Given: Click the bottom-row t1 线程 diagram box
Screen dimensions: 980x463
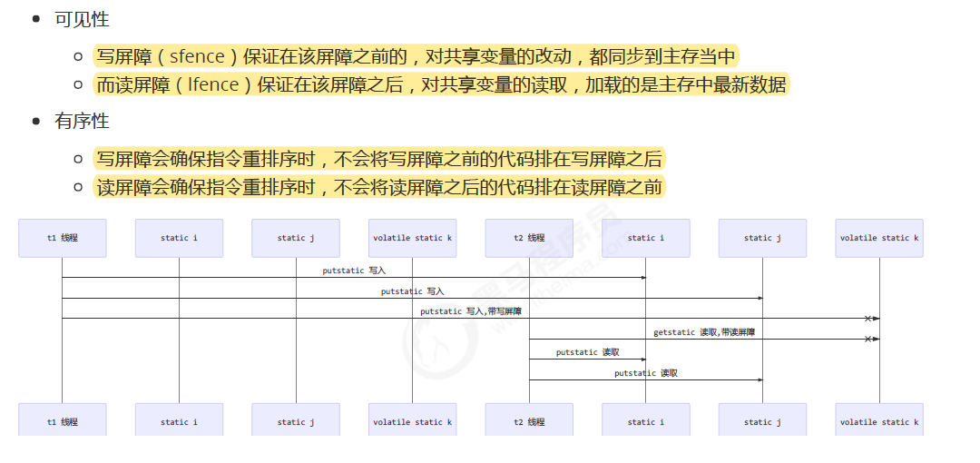Looking at the screenshot, I should (x=63, y=420).
